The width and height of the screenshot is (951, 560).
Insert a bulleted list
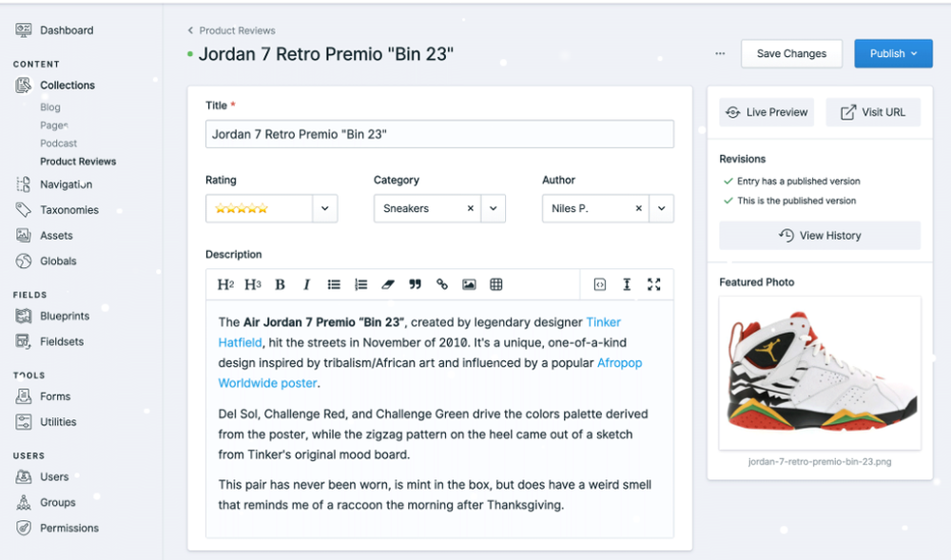click(334, 284)
